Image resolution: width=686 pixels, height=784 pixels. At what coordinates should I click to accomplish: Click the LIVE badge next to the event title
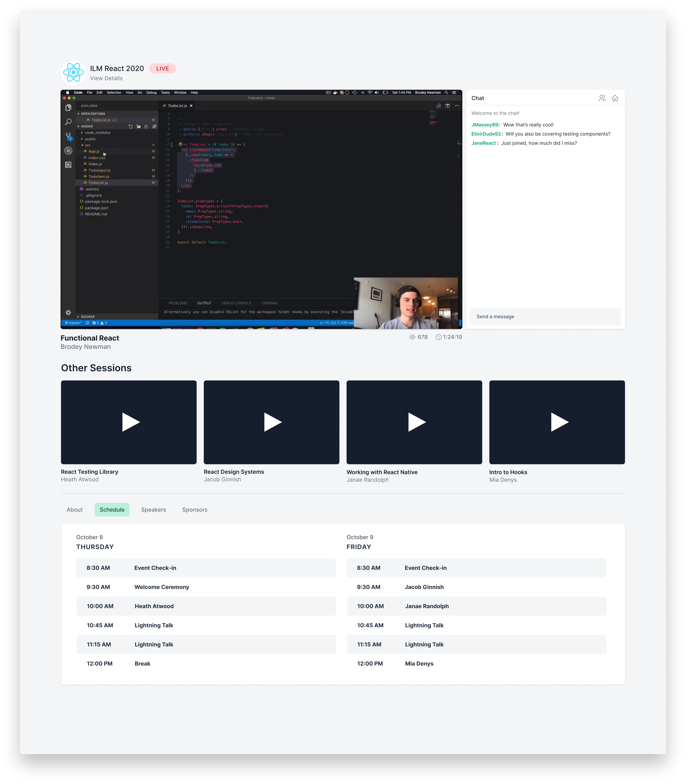pos(162,69)
